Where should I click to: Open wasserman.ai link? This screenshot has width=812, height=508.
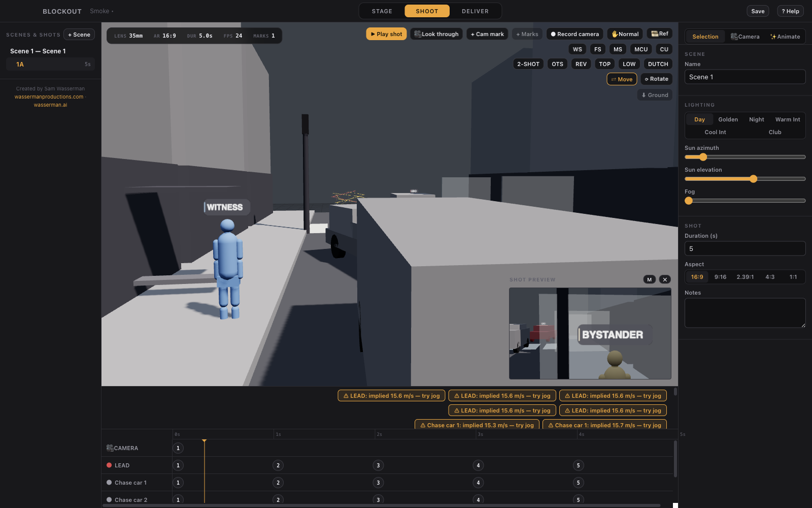coord(50,105)
